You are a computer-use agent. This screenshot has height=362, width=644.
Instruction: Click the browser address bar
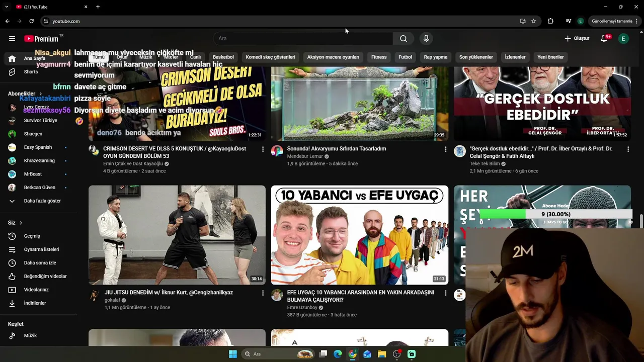(x=282, y=21)
